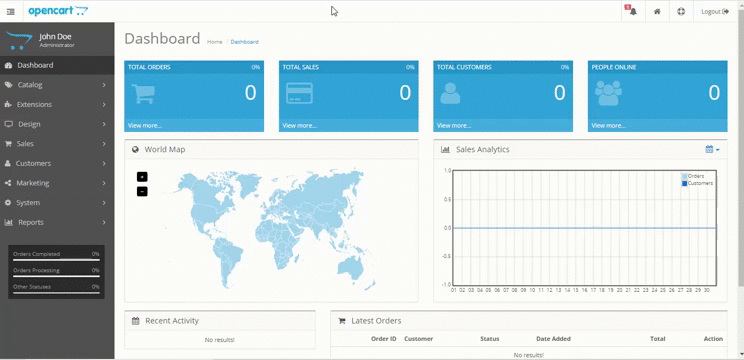Click the cart icon beside Latest Orders
744x360 pixels.
pyautogui.click(x=342, y=321)
